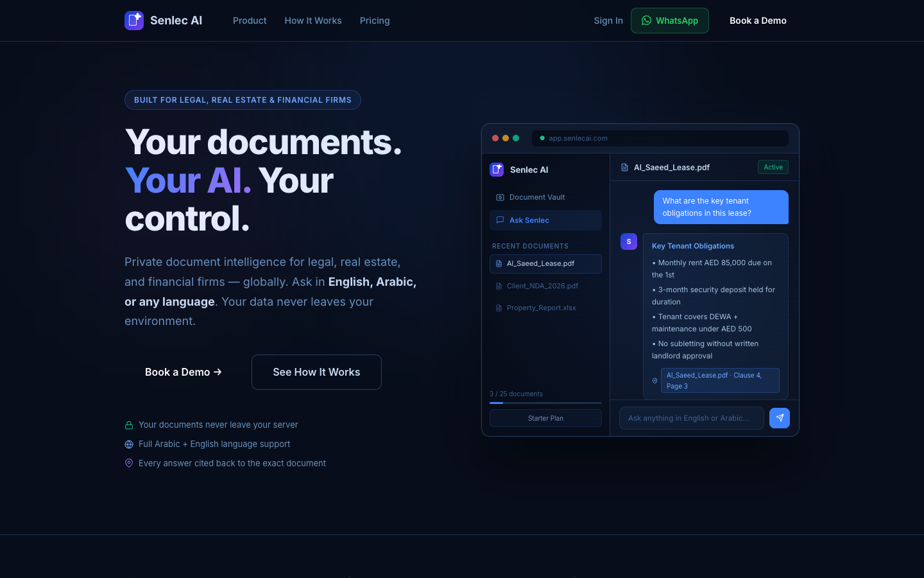
Task: Click the WhatsApp button
Action: [670, 21]
